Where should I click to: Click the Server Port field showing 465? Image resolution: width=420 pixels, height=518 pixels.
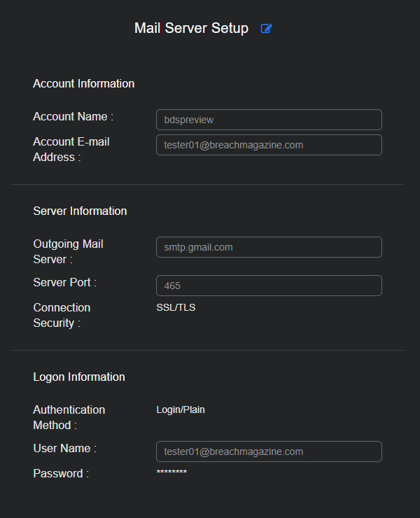pos(269,286)
